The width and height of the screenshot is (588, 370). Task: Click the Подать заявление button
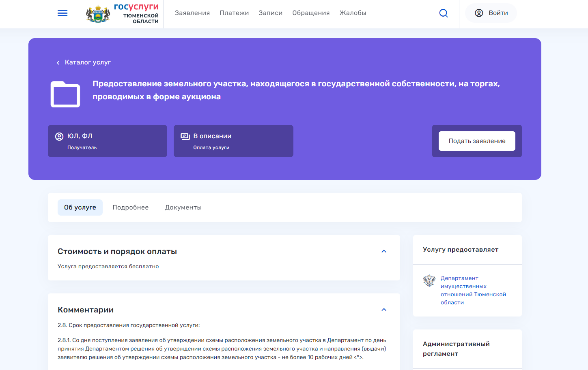(x=477, y=141)
